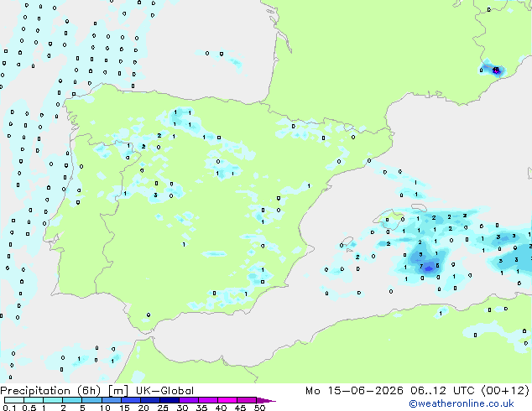Select the dark navy 25 legend swatch
This screenshot has height=411, width=532.
coord(170,400)
